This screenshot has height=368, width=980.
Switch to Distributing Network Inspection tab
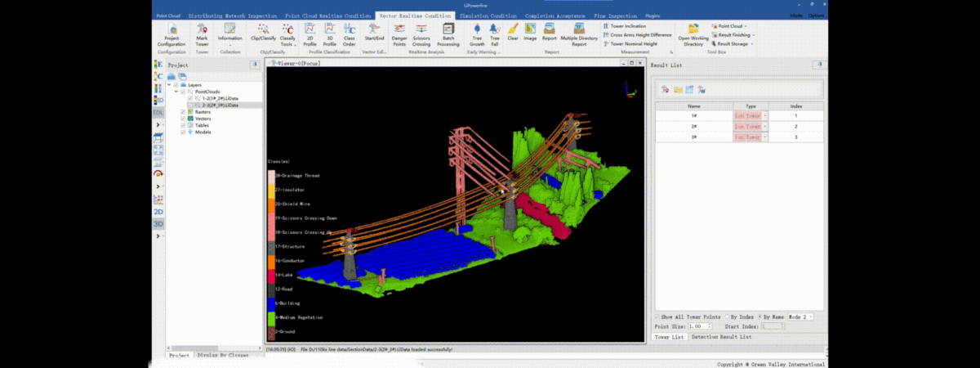(232, 16)
